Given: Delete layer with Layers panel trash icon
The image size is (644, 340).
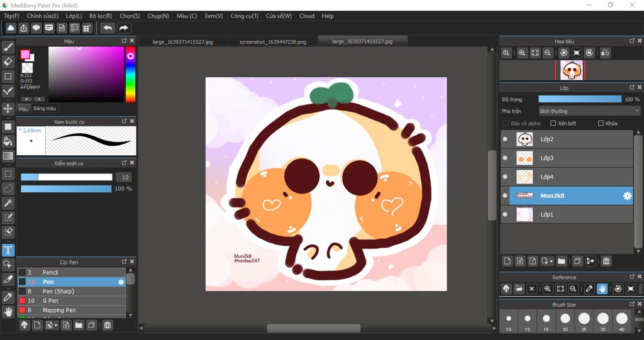Looking at the screenshot, I should click(x=606, y=261).
